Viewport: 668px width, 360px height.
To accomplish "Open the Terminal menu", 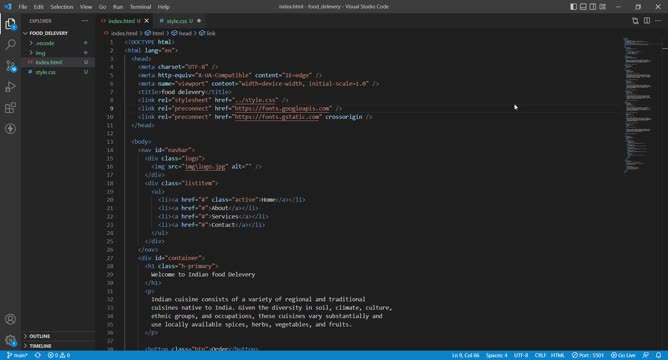I will tap(141, 7).
